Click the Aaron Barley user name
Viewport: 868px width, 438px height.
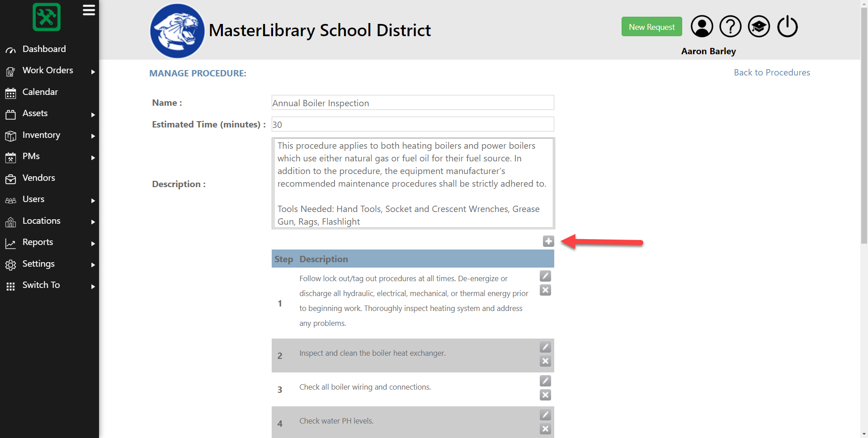[x=708, y=51]
